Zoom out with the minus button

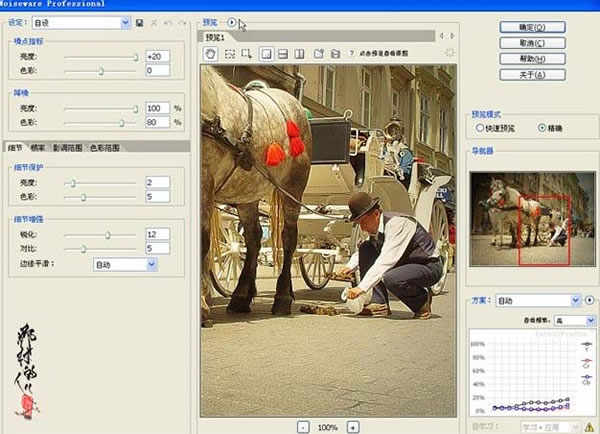[303, 427]
